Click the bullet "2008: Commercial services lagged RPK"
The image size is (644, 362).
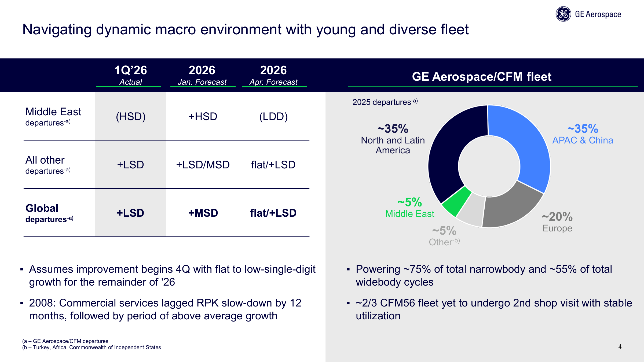165,309
